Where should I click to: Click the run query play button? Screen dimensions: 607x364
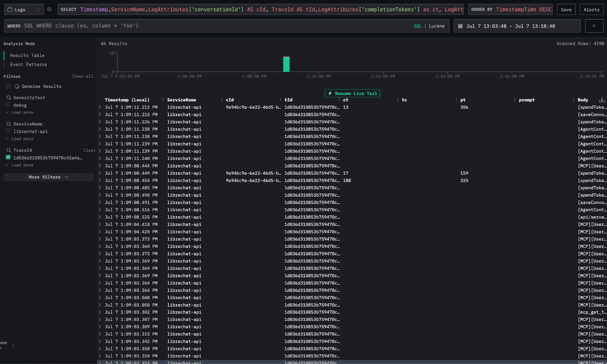pos(594,26)
